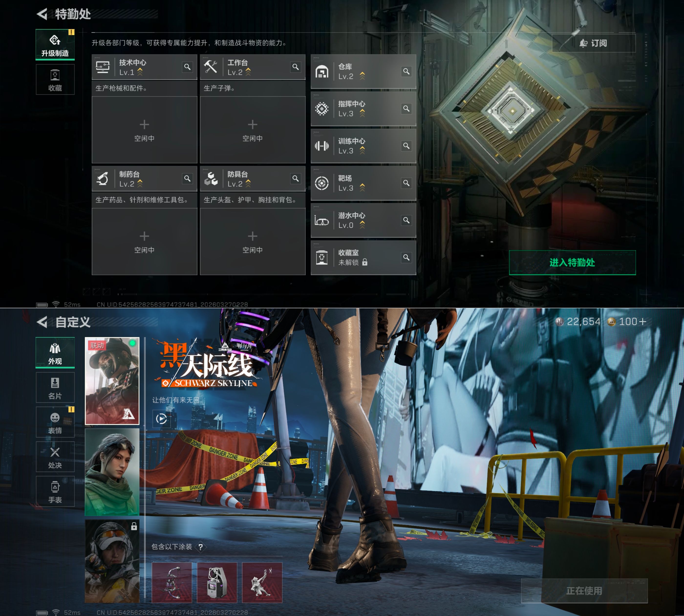Click the question mark beside 包含以下涂装

pyautogui.click(x=201, y=547)
